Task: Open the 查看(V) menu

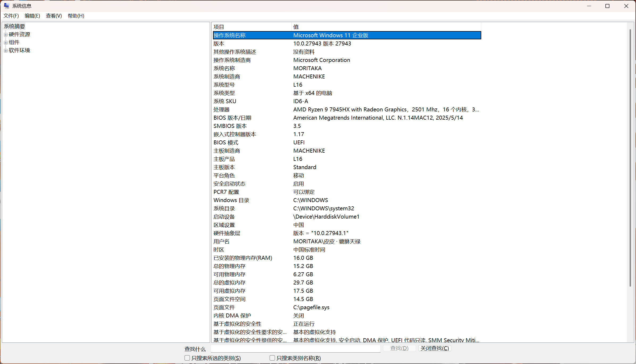Action: pos(54,16)
